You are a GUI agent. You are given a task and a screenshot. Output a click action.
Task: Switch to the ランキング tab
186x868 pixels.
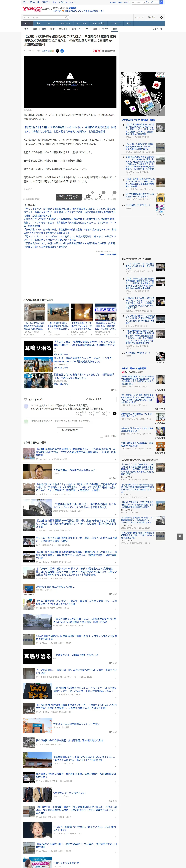click(115, 23)
